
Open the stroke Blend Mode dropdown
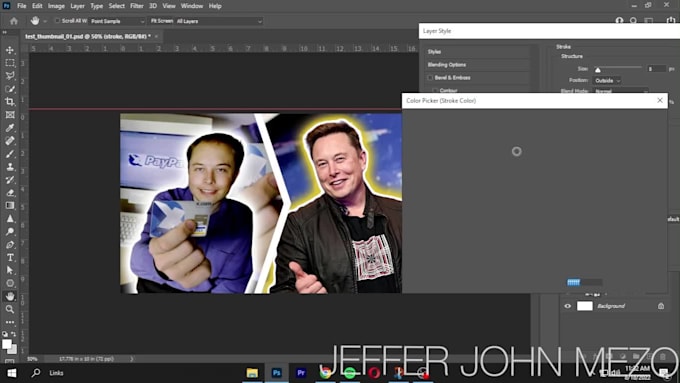(x=621, y=91)
